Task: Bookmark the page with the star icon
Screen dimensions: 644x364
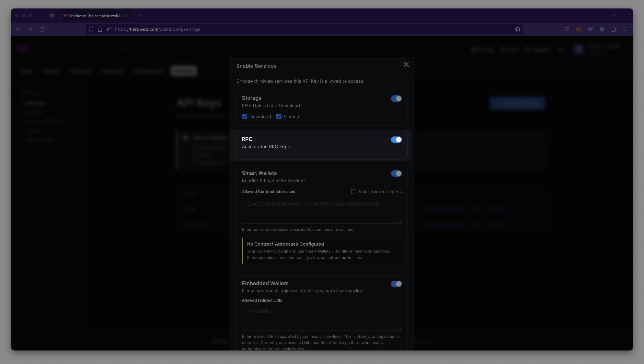Action: pyautogui.click(x=517, y=29)
